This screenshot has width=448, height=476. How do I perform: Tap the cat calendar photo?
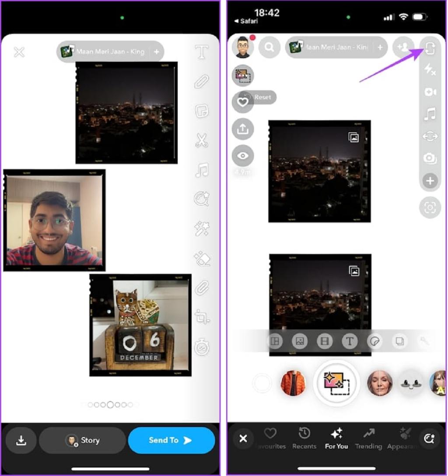(x=140, y=325)
